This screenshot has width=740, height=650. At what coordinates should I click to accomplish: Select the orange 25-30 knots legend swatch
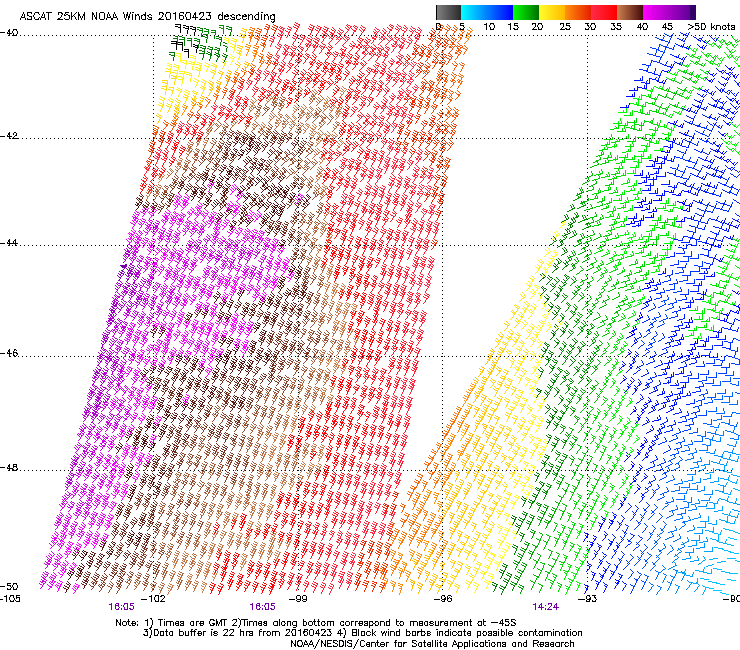click(x=578, y=12)
